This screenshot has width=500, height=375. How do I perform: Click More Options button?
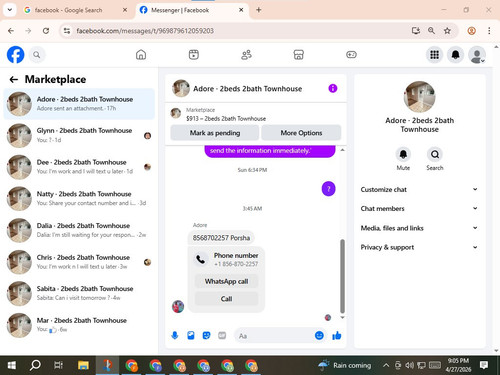[301, 133]
